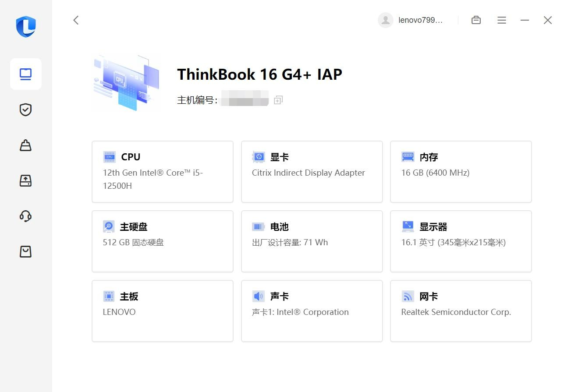
Task: Click the network card wifi icon
Action: tap(408, 297)
